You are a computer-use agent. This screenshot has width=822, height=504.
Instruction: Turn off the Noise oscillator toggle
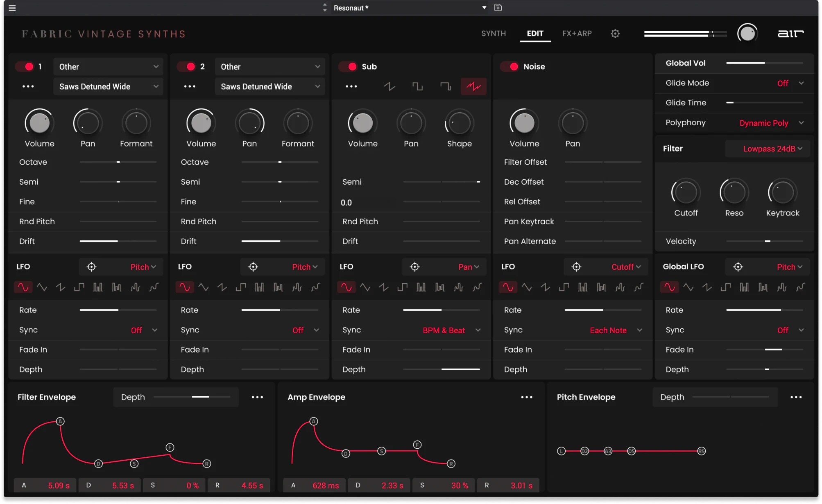pyautogui.click(x=511, y=67)
